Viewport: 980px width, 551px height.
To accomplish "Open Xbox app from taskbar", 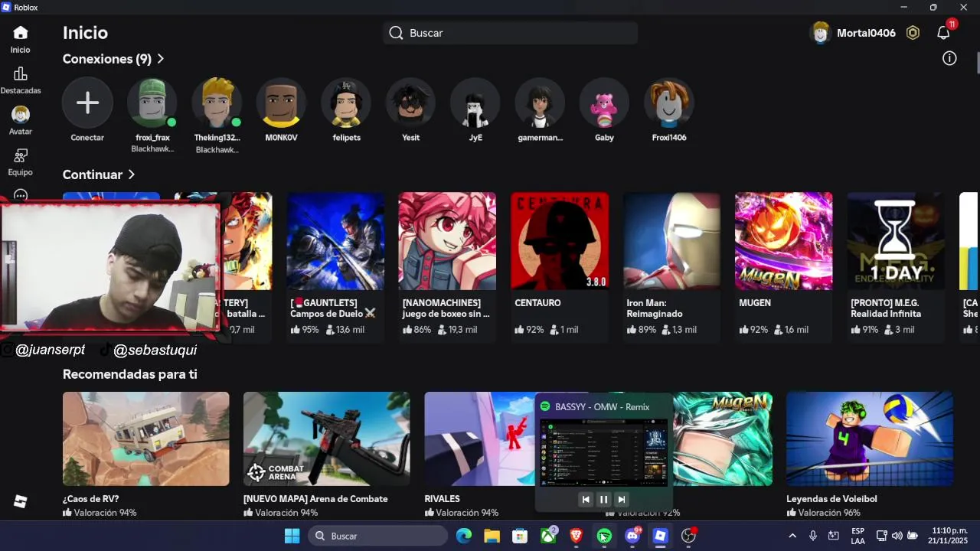I will [x=548, y=536].
